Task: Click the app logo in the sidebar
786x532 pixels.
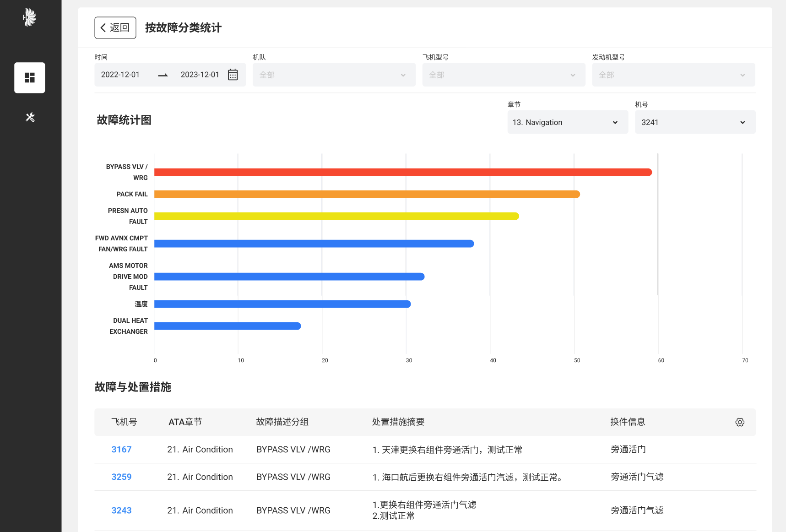Action: pyautogui.click(x=30, y=17)
